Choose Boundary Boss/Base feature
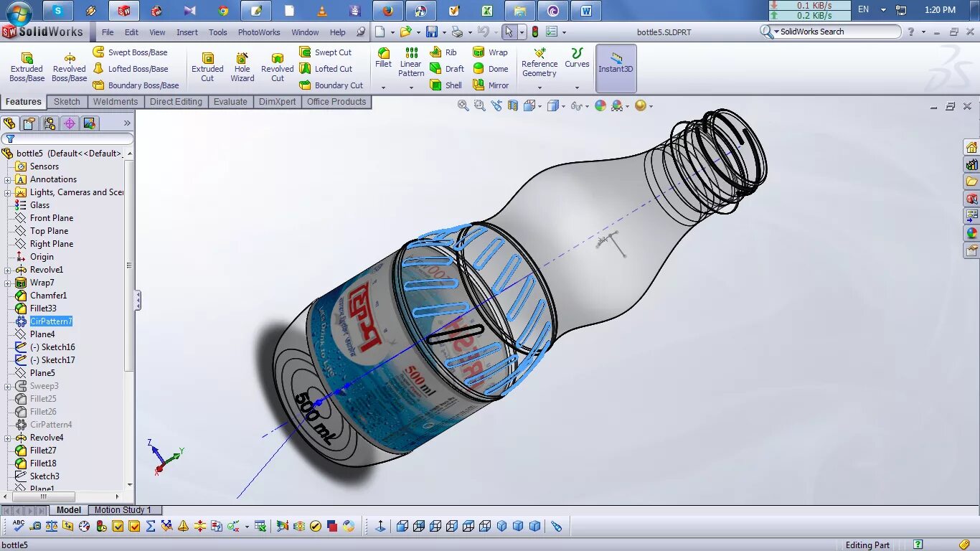This screenshot has width=980, height=551. click(136, 85)
